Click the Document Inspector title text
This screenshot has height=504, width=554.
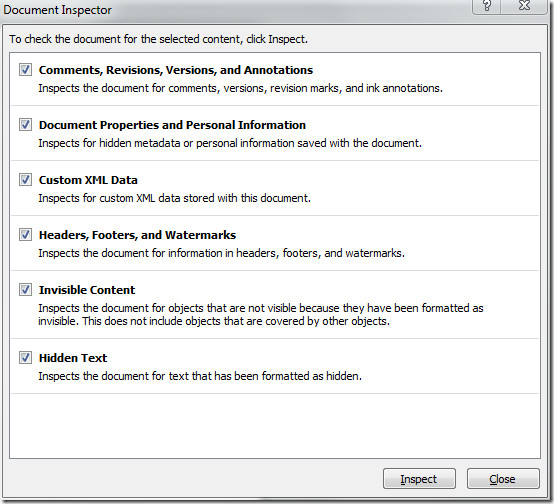[58, 10]
